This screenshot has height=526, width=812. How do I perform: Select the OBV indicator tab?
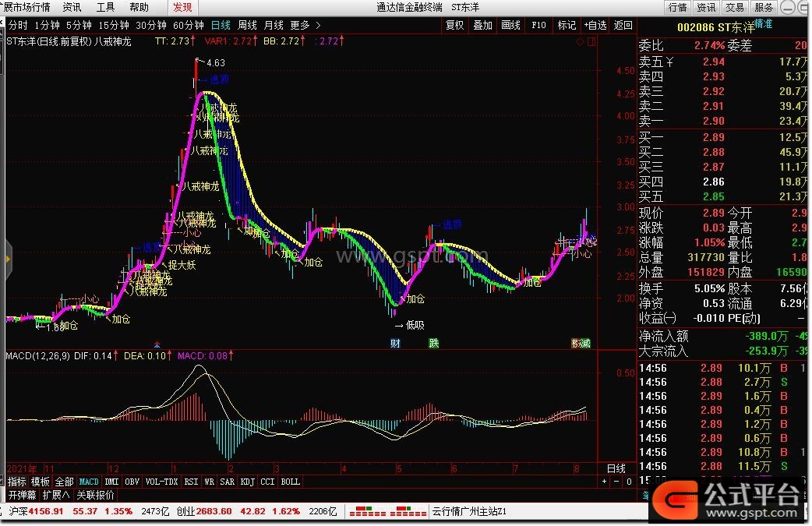point(132,482)
